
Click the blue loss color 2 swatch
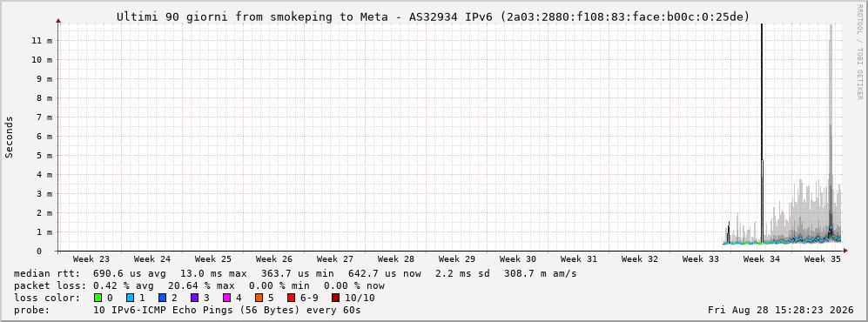tap(162, 299)
